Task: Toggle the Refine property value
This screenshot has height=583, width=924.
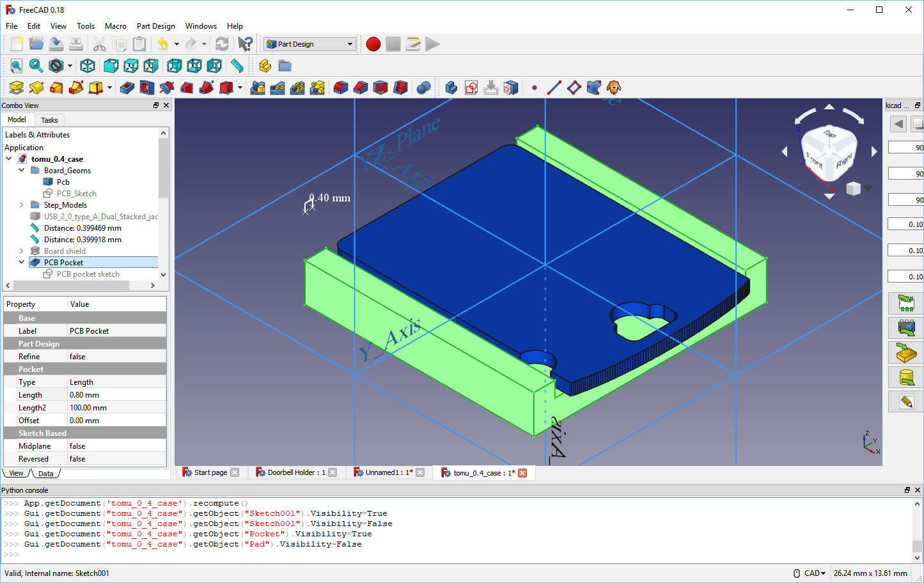Action: (116, 357)
